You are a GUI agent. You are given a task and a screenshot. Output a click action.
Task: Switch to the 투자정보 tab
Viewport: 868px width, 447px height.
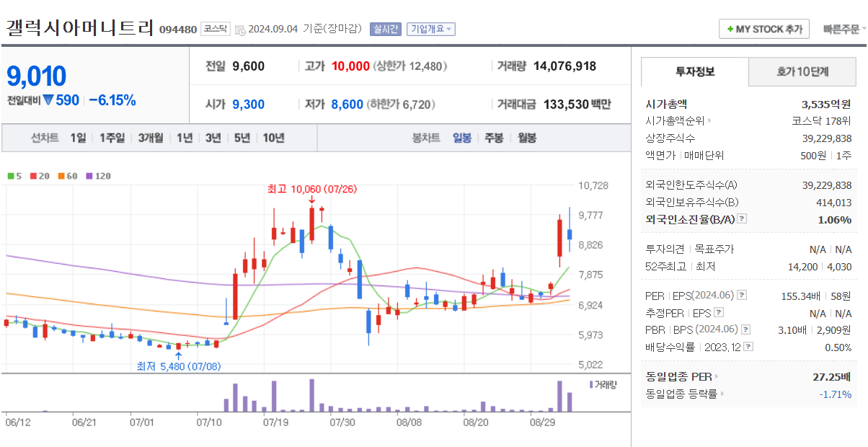pyautogui.click(x=695, y=72)
